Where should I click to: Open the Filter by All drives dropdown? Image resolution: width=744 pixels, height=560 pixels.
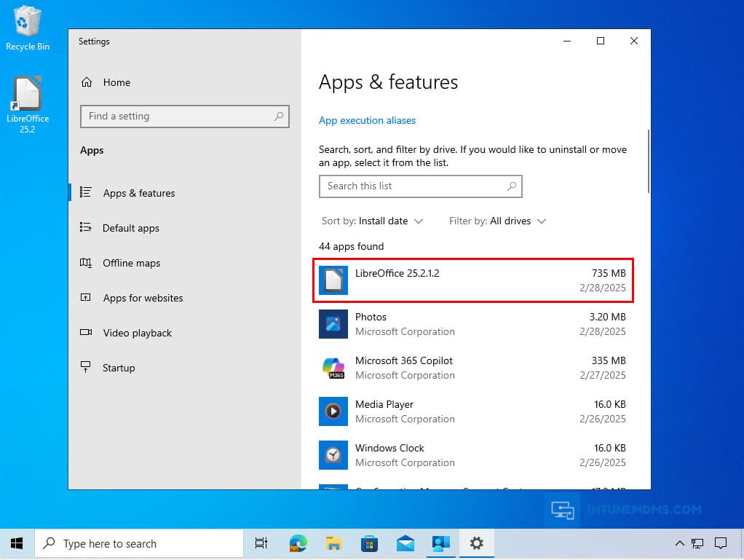point(497,221)
